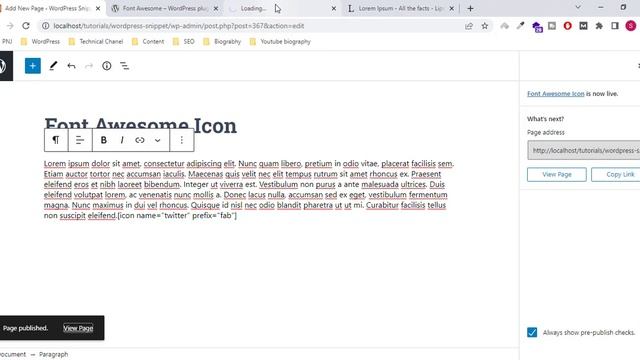The height and width of the screenshot is (360, 640).
Task: Open the browser side panel icon
Action: click(615, 26)
